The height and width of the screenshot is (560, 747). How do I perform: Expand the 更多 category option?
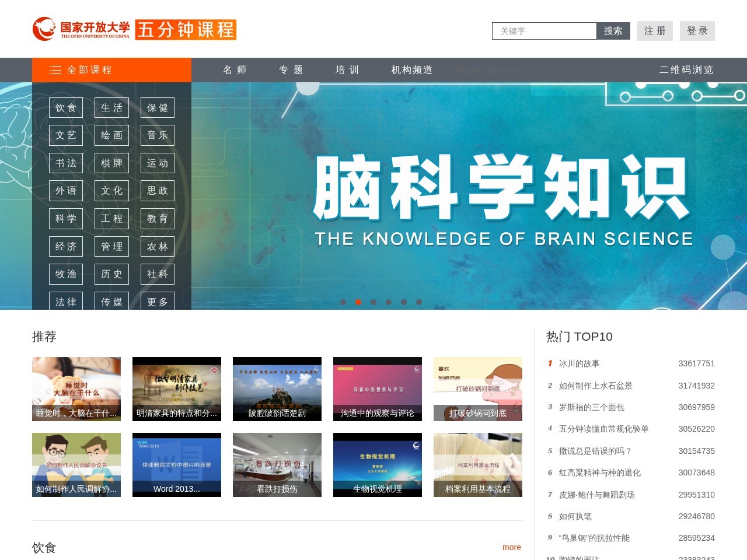pyautogui.click(x=158, y=302)
